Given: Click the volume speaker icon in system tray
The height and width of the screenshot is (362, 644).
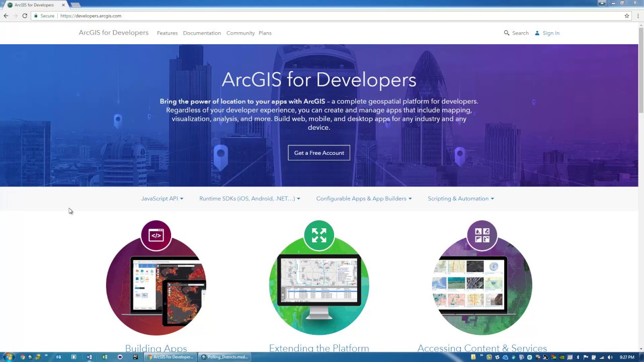Looking at the screenshot, I should pos(610,357).
